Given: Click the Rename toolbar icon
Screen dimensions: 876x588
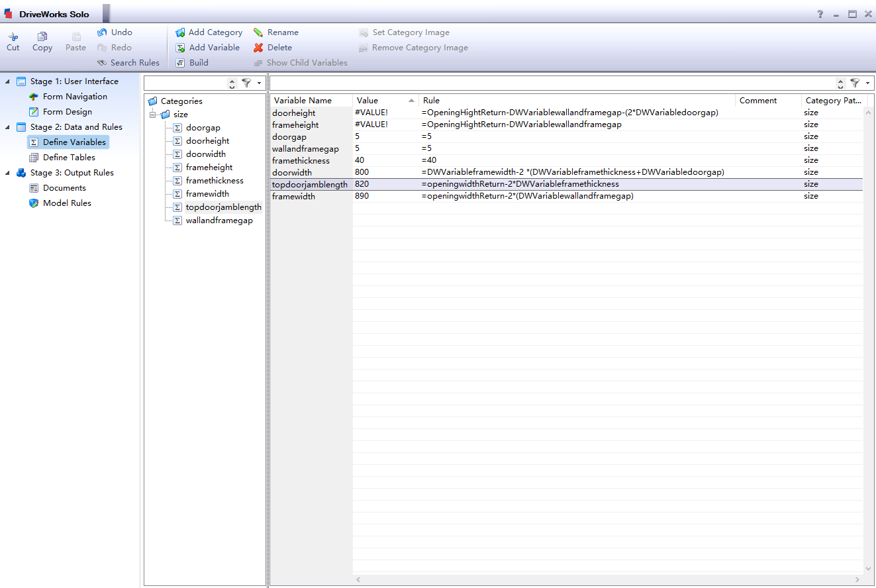Looking at the screenshot, I should click(x=258, y=32).
